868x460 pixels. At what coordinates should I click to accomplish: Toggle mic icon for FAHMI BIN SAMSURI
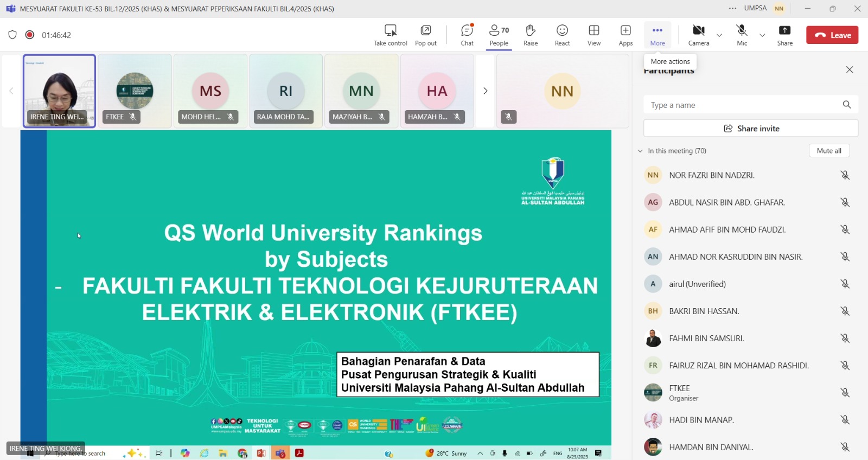(x=845, y=338)
